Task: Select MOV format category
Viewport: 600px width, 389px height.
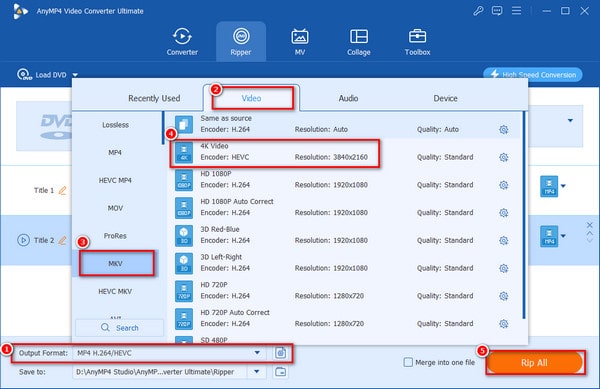Action: pos(115,208)
